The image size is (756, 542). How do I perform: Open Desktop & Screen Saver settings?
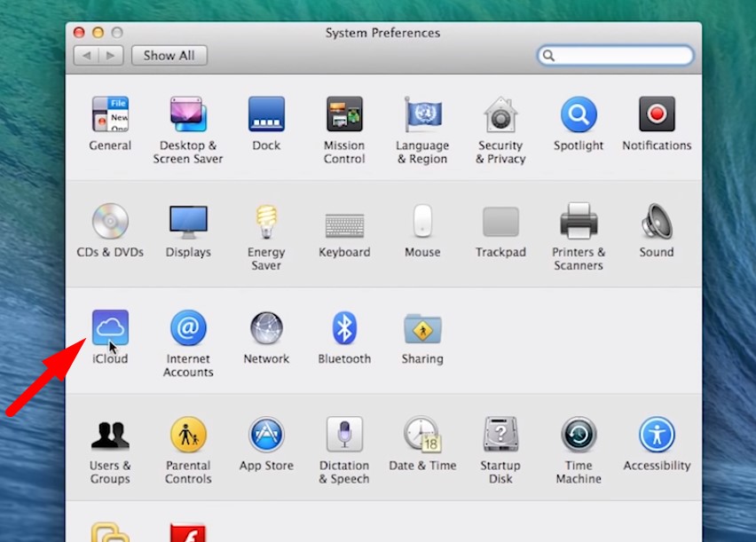(188, 115)
